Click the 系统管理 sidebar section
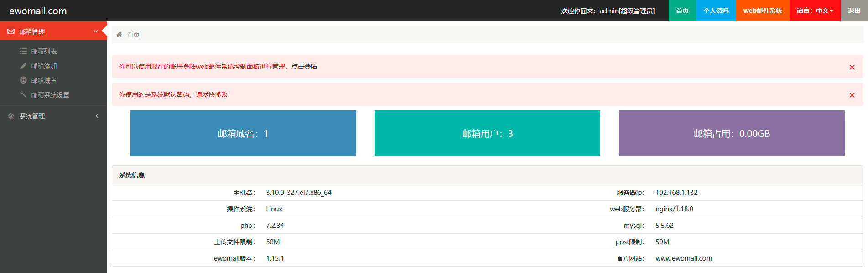 click(x=53, y=116)
